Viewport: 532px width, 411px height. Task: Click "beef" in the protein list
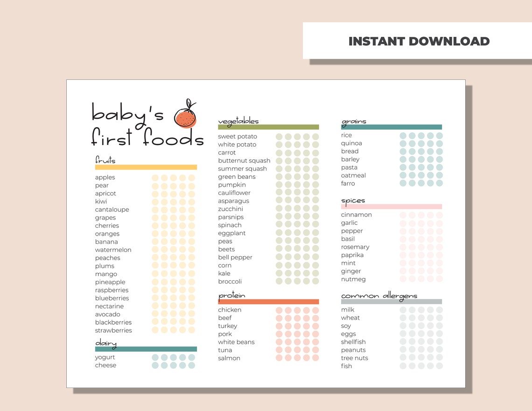point(225,318)
